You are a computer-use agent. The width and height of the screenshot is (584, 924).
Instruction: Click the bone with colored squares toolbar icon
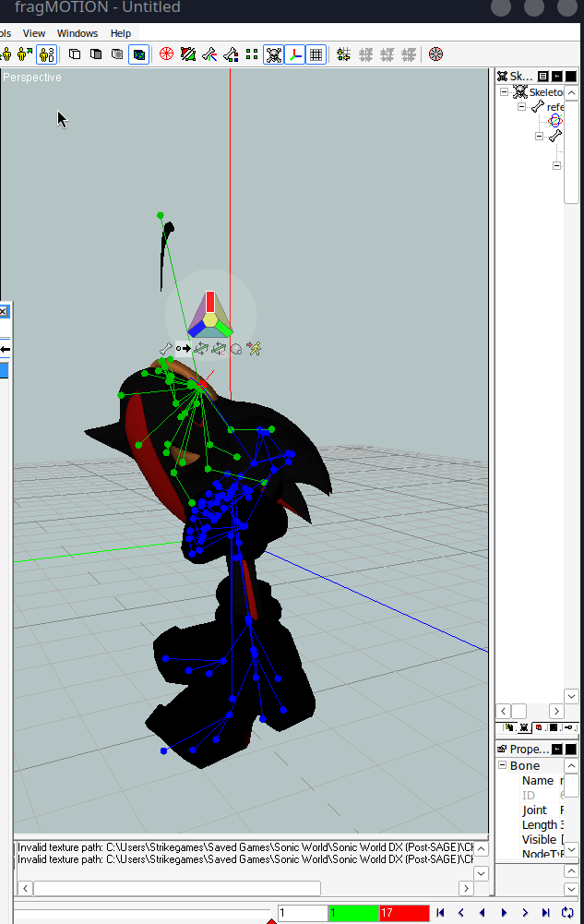click(231, 54)
